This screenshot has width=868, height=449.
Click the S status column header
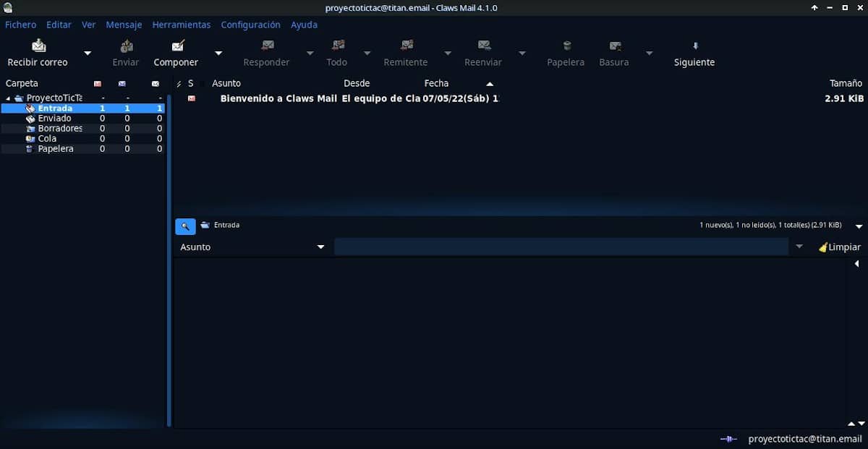tap(191, 84)
